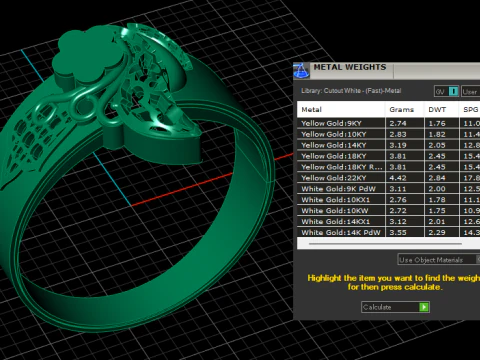Select the Yellow Gold:10KY row
Viewport: 480px width, 360px height.
click(x=388, y=134)
